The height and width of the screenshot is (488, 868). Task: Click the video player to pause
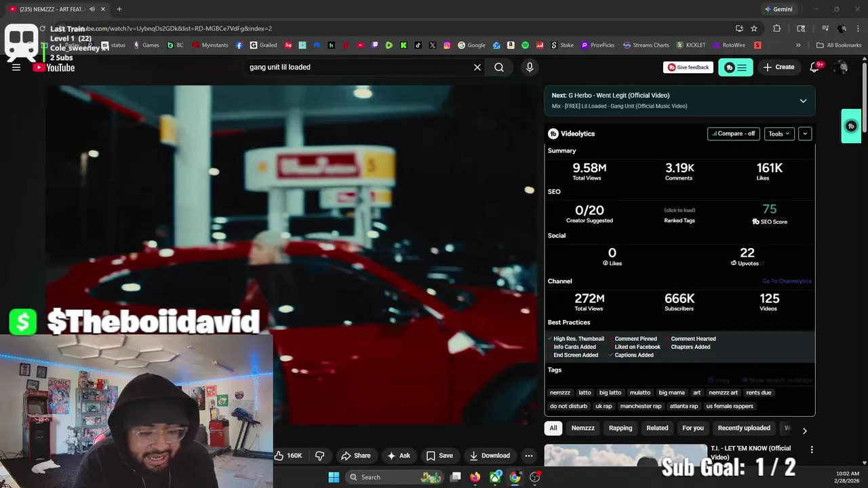(x=292, y=254)
